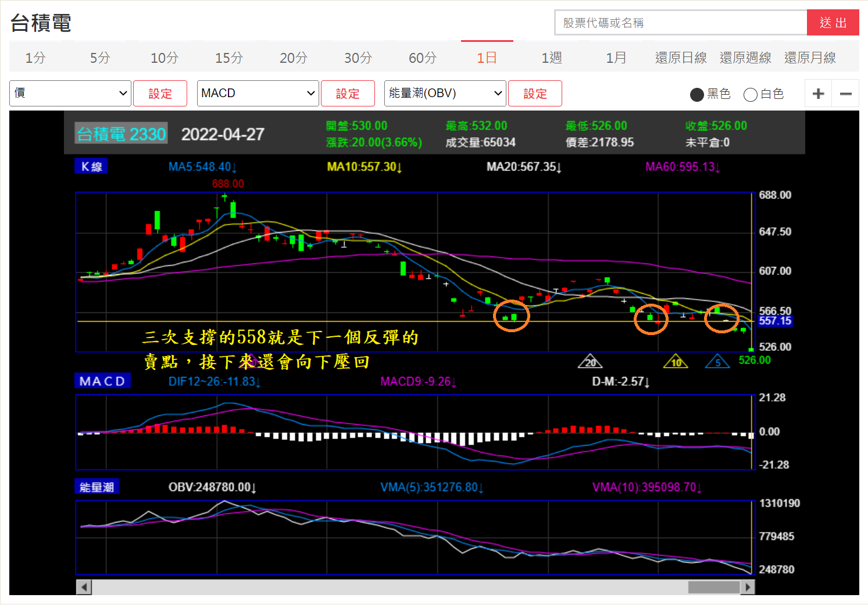Click the D-M:-2.57 value
Screen dimensions: 868x605
tap(621, 382)
